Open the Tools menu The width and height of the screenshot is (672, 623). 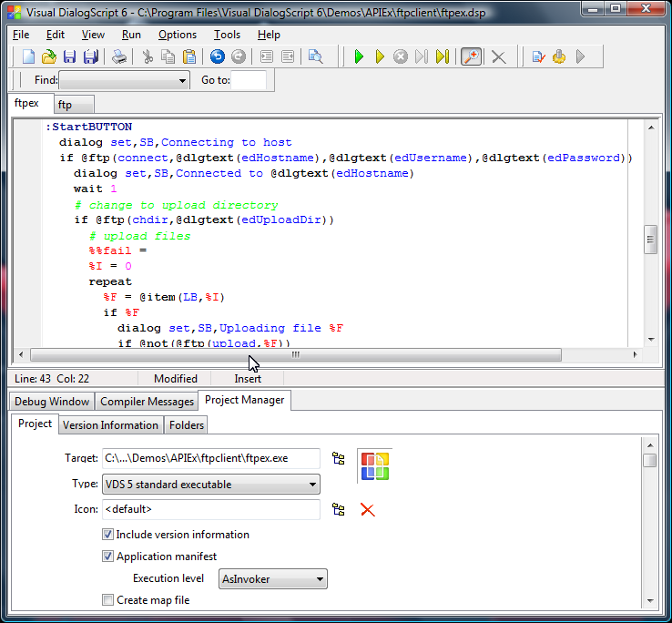(227, 35)
